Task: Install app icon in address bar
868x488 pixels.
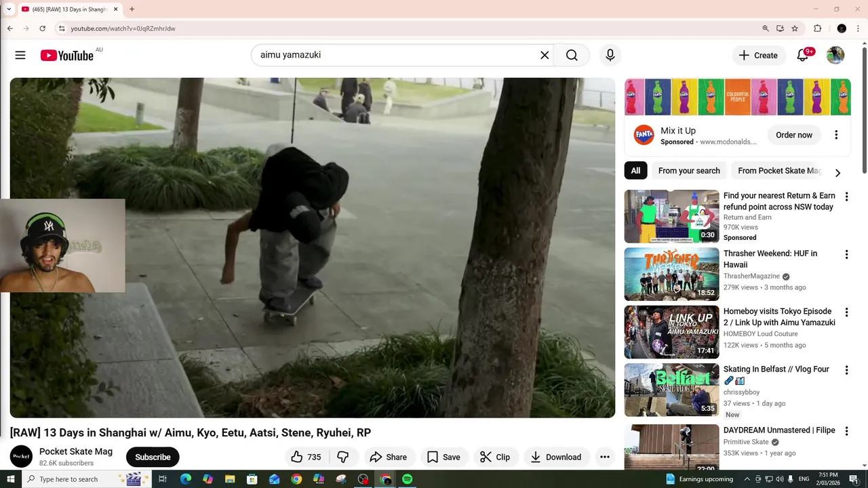Action: 781,28
